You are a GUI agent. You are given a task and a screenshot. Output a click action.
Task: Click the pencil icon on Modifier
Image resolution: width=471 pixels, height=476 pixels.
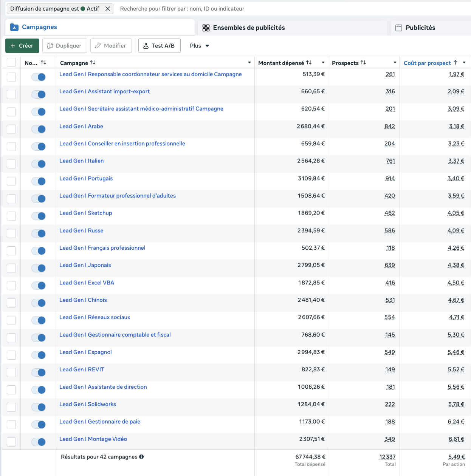click(98, 46)
